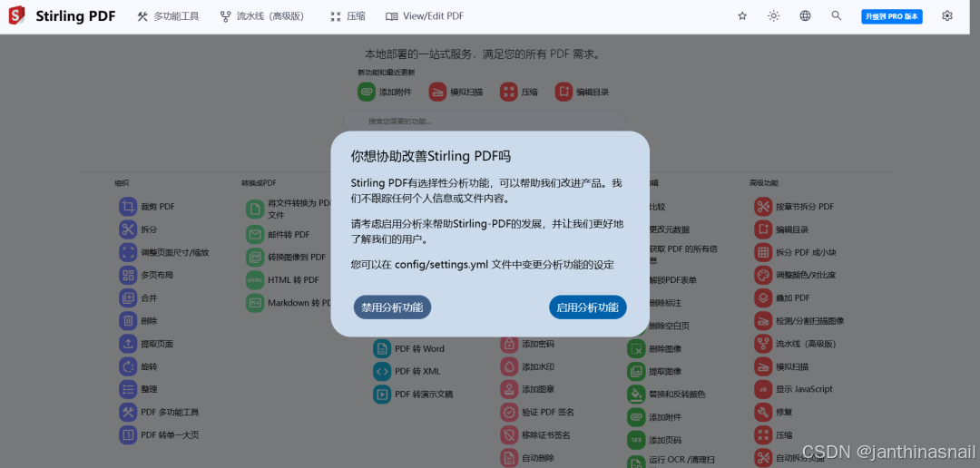
Task: Click the 整理 list icon
Action: coord(128,389)
